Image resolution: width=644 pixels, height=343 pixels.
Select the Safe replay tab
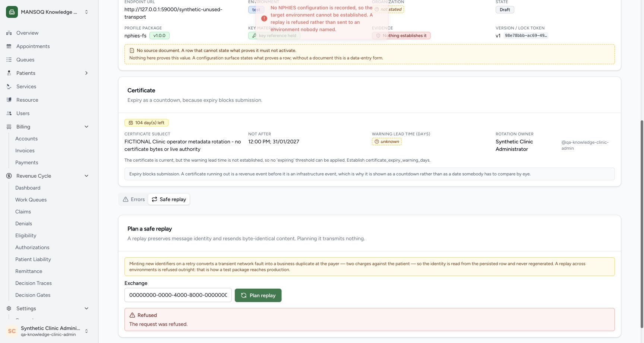click(x=169, y=199)
